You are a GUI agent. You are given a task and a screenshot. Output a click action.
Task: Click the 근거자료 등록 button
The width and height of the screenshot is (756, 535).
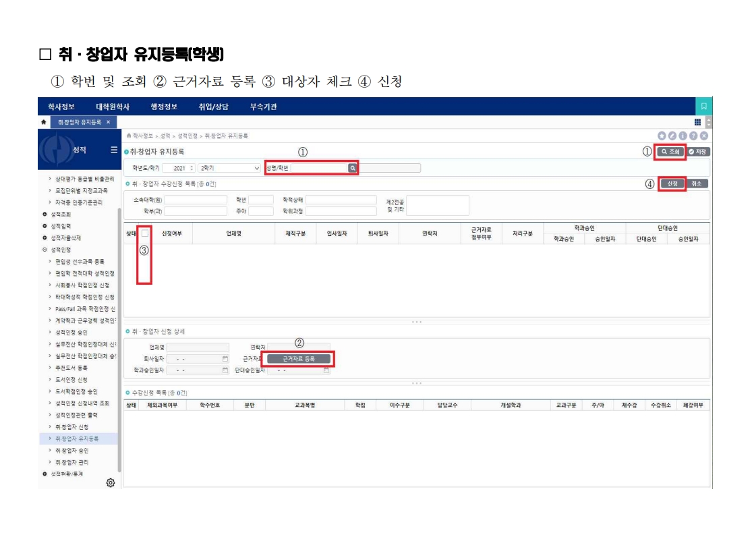[299, 359]
